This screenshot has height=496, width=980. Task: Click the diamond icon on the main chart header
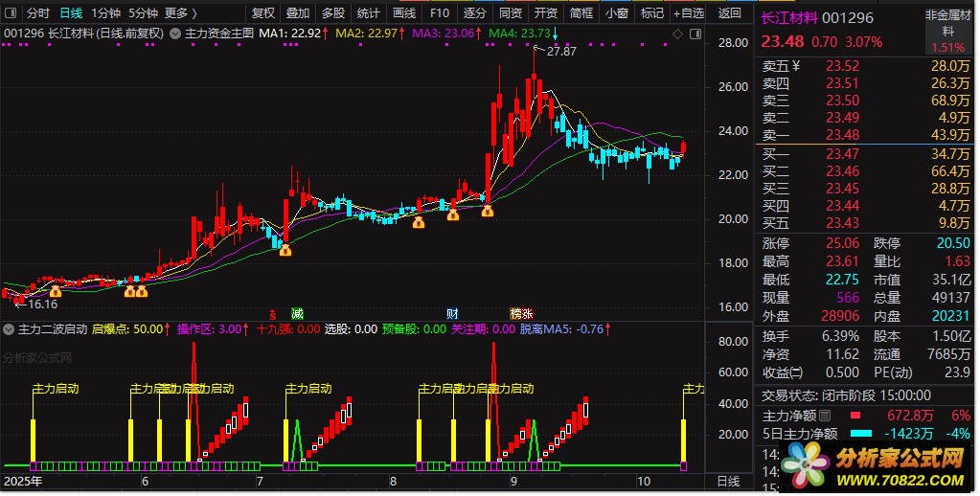point(678,34)
